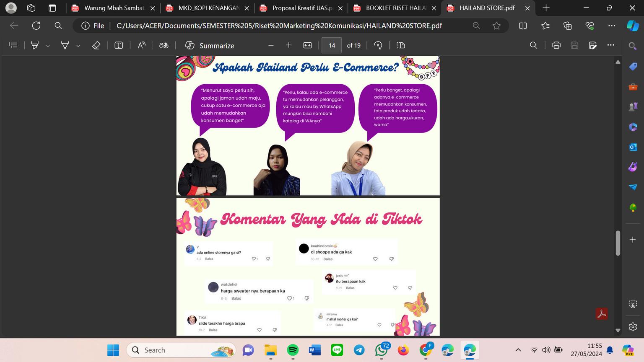This screenshot has width=644, height=362.
Task: Close the MKD_KOPI KENANGAN tab
Action: 246,8
